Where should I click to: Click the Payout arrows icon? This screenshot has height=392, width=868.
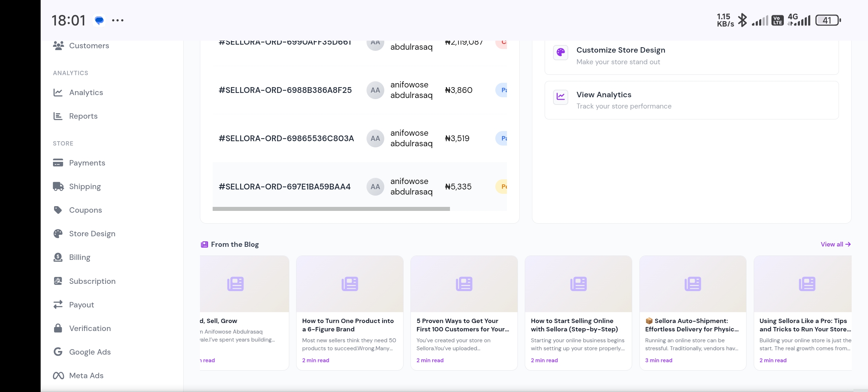[x=58, y=305]
